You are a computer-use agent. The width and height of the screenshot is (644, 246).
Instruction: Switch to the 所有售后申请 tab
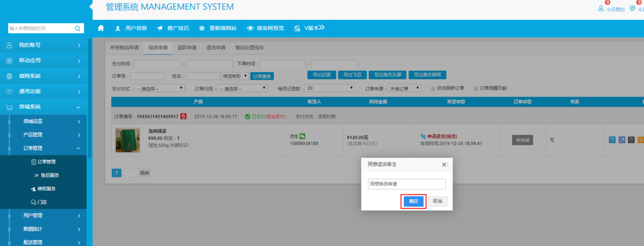124,48
